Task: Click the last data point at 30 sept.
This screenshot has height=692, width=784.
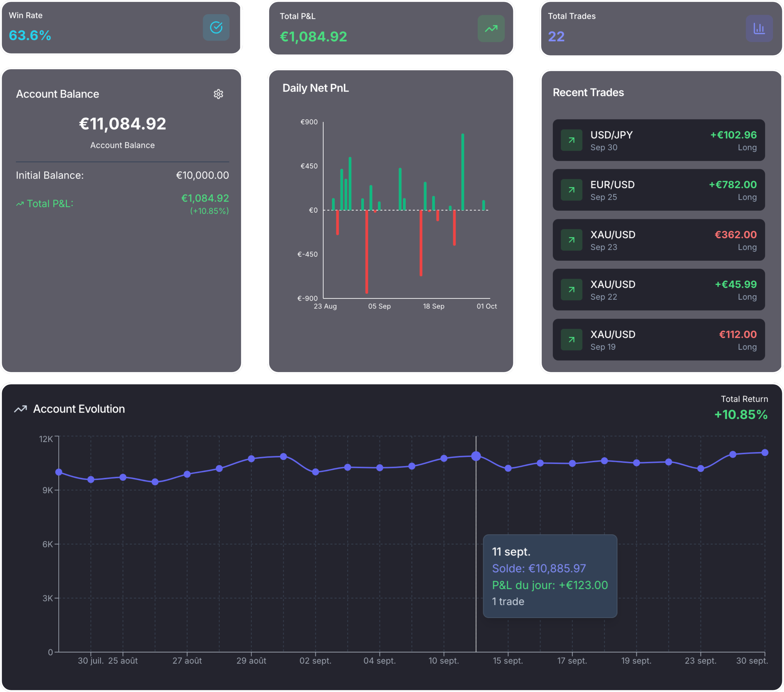Action: (764, 452)
